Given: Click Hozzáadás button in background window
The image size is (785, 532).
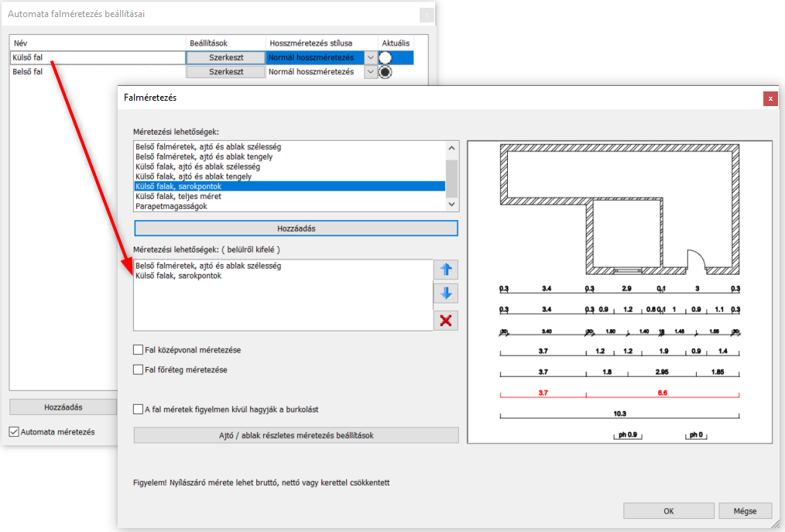Looking at the screenshot, I should (63, 407).
